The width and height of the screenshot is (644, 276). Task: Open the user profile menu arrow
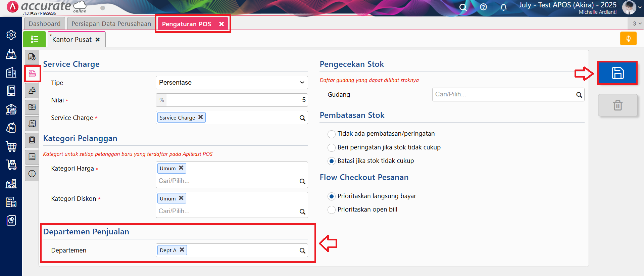pyautogui.click(x=640, y=7)
